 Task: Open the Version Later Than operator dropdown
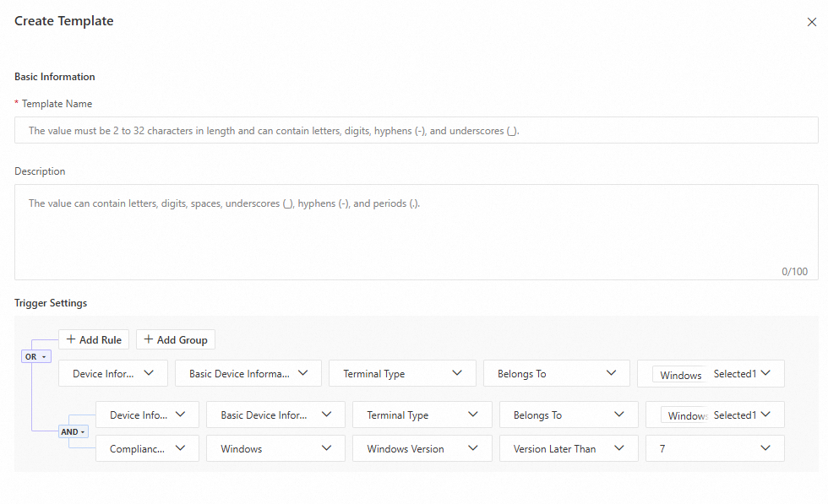click(568, 449)
